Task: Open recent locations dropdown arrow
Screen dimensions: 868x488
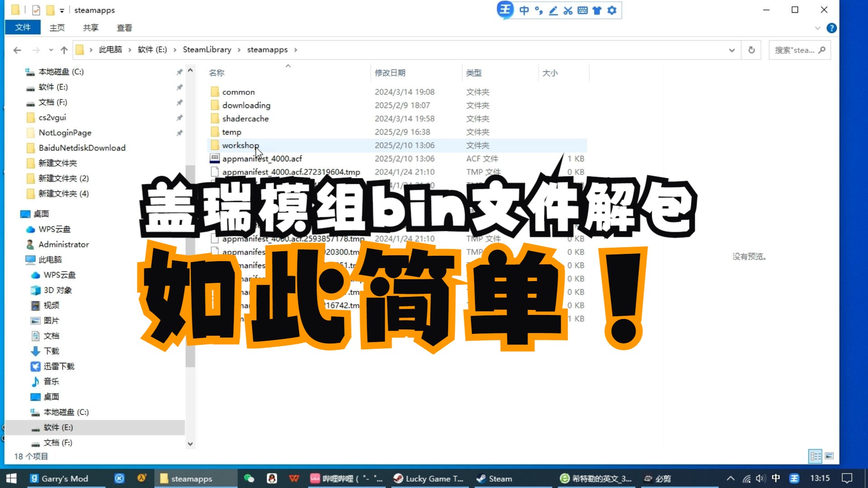Action: (51, 50)
